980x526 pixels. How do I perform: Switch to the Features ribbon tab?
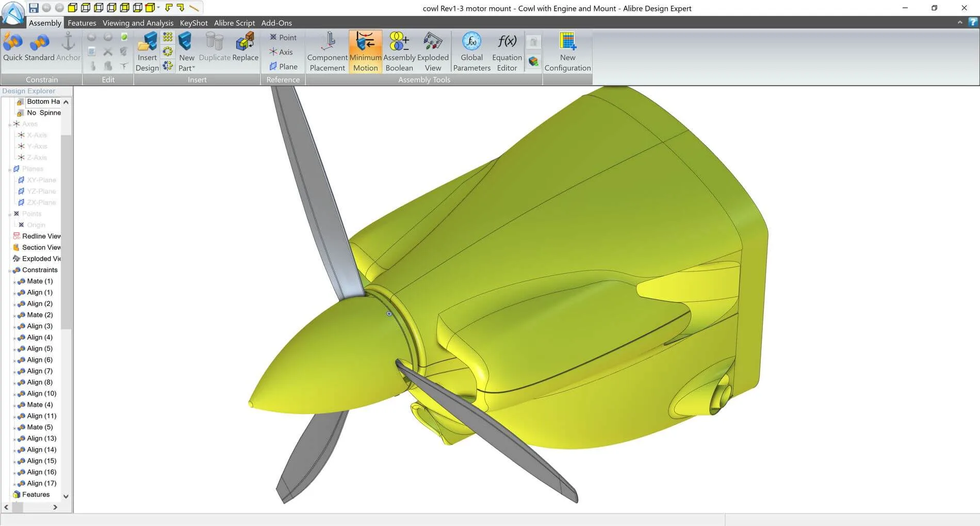point(81,23)
